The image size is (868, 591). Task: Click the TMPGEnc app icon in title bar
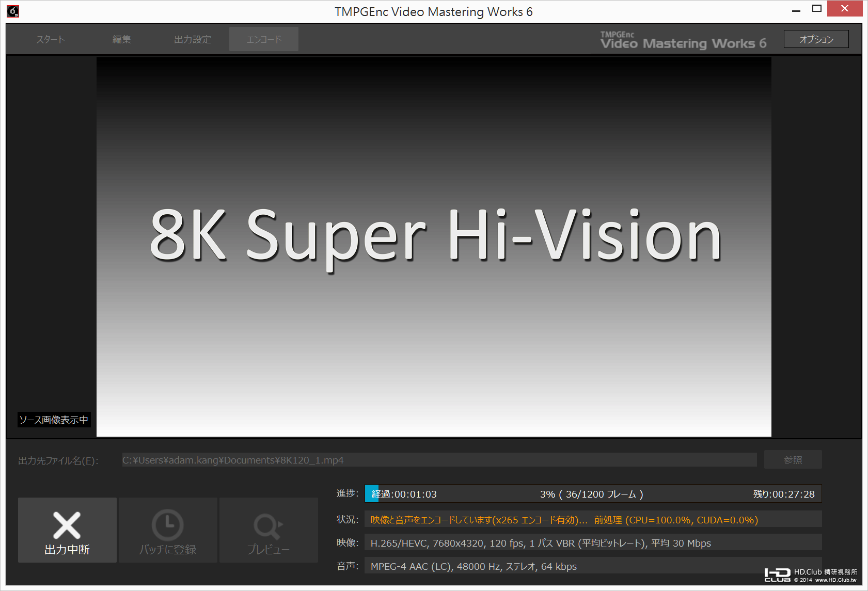coord(13,11)
